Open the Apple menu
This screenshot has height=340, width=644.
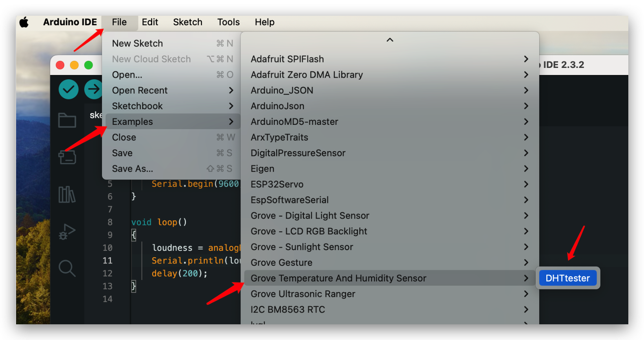(x=24, y=22)
